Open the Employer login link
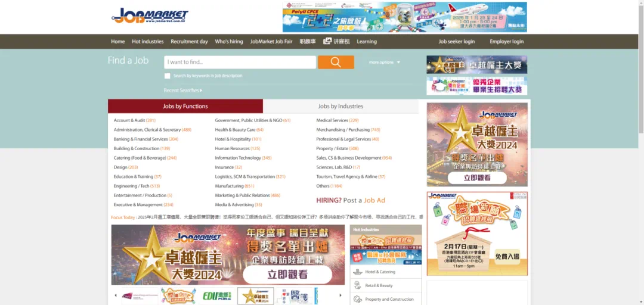The width and height of the screenshot is (644, 305). click(x=506, y=42)
